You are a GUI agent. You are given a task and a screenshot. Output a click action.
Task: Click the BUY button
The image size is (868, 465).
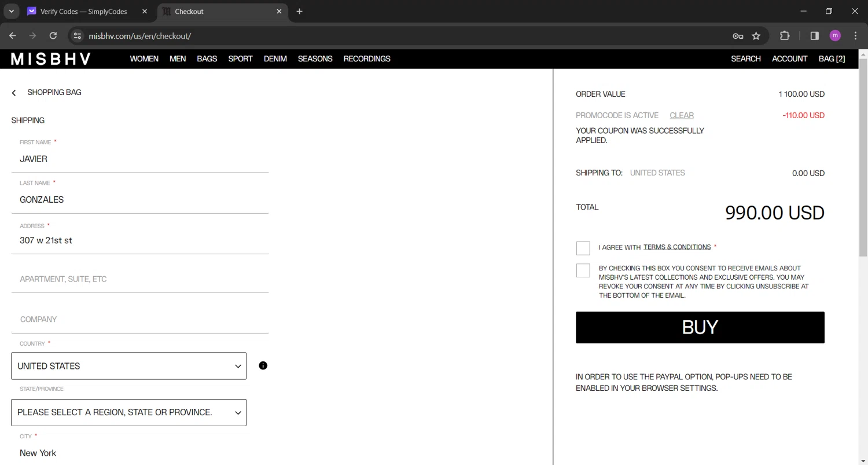[700, 327]
